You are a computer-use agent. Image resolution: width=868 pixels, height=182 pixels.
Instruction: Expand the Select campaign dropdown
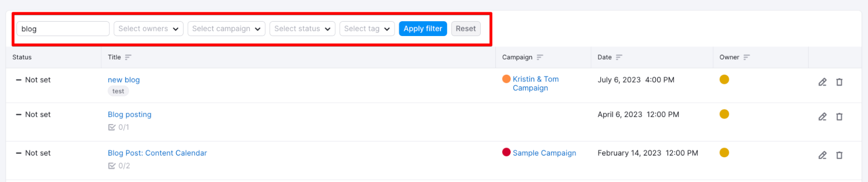click(226, 29)
